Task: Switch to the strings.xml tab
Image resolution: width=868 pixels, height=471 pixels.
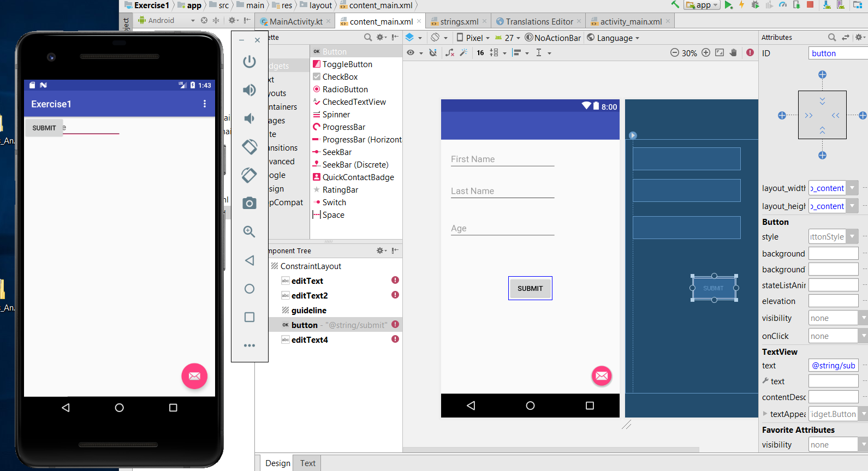Action: coord(459,22)
